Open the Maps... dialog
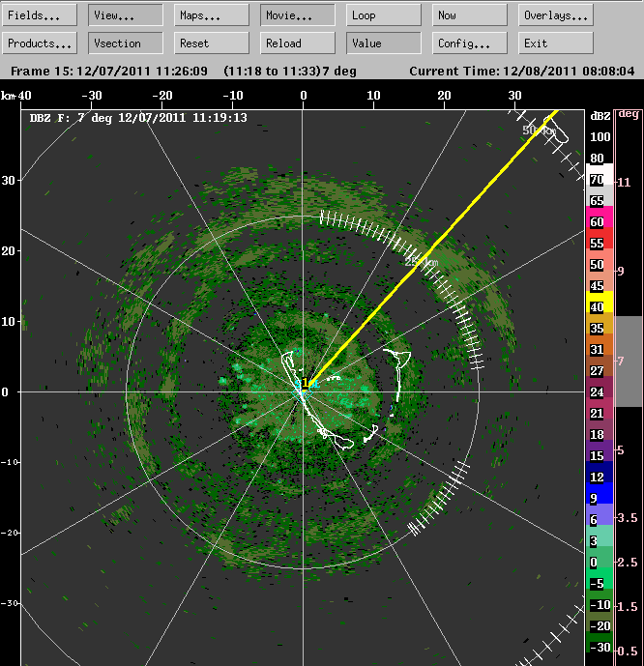This screenshot has width=644, height=666. click(212, 15)
